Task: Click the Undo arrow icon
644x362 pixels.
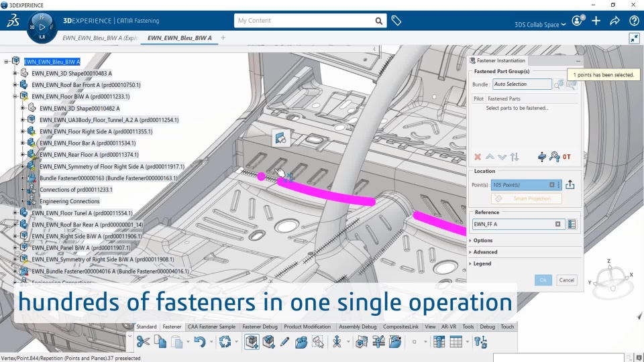Action: pos(200,341)
